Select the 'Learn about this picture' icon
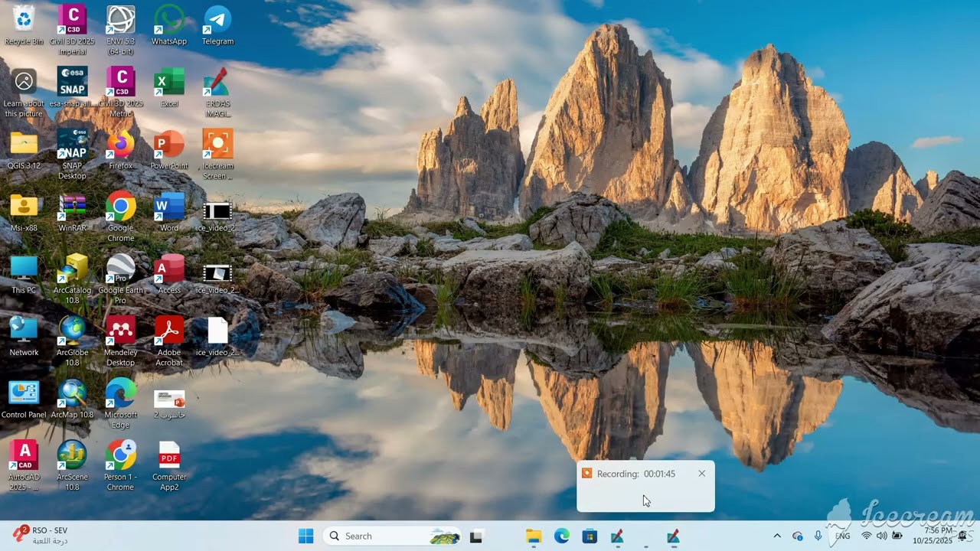 click(x=24, y=92)
